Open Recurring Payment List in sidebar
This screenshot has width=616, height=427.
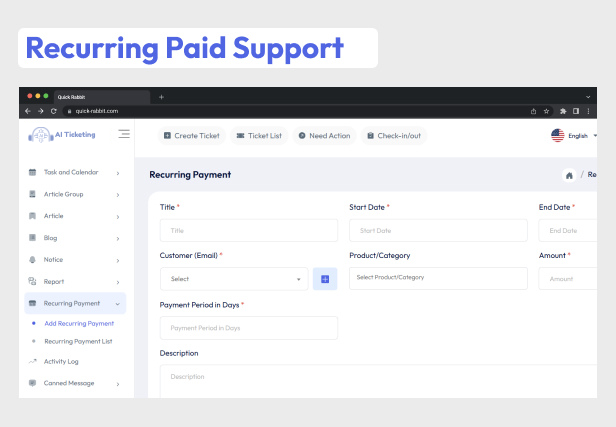78,341
